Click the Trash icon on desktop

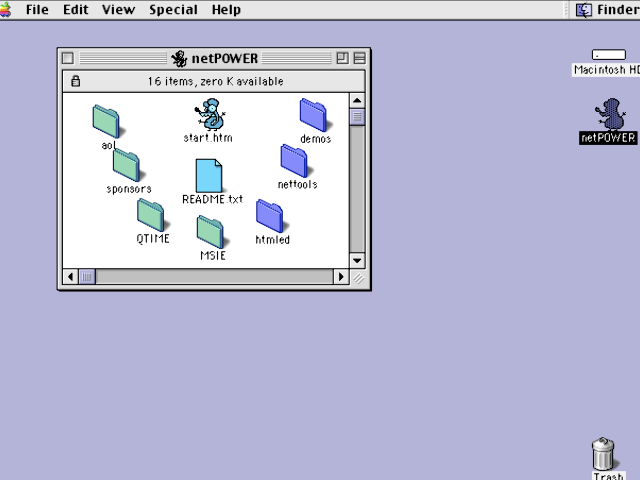603,454
